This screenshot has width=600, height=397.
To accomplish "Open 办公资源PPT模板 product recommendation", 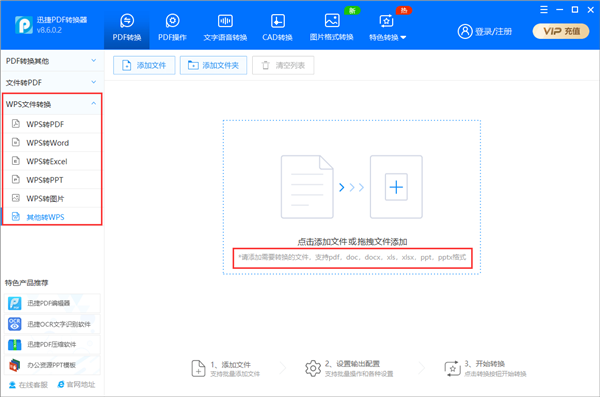I will click(x=52, y=365).
